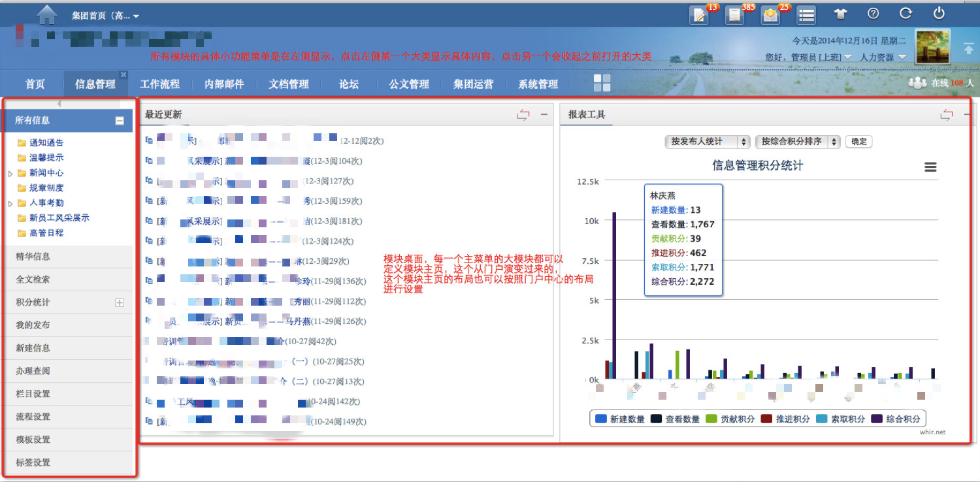The image size is (980, 482).
Task: Open the pencil note icon with badge 13
Action: point(699,15)
